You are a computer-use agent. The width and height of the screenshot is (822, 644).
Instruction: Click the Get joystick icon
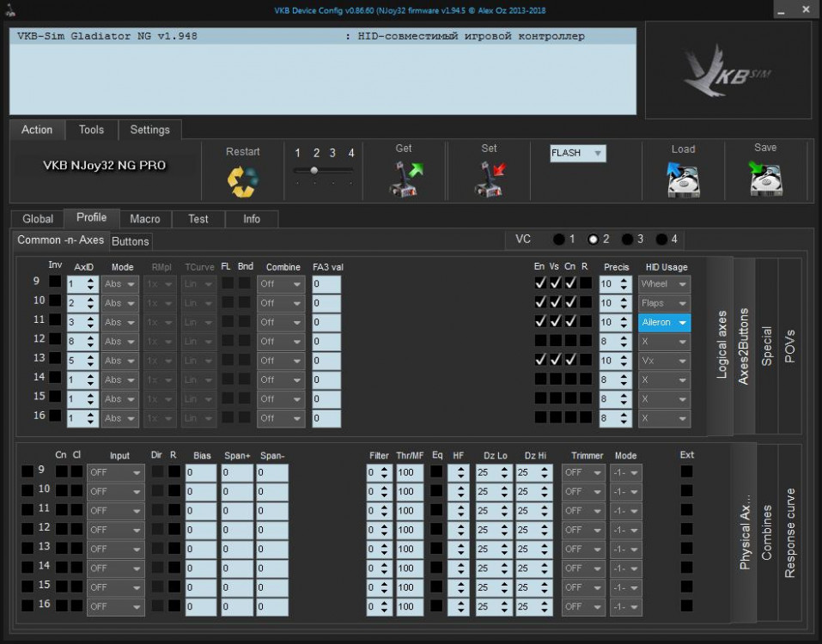click(x=405, y=179)
